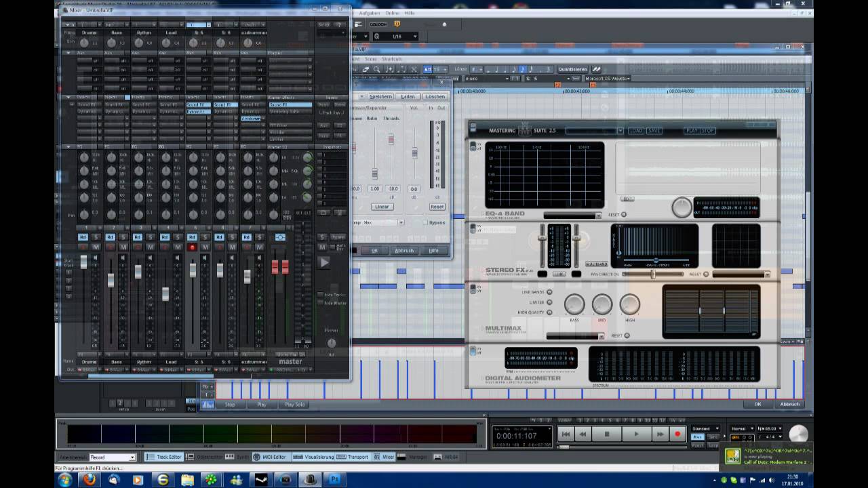Mute the Rythm channel in mixer
This screenshot has height=488, width=868.
click(x=151, y=247)
